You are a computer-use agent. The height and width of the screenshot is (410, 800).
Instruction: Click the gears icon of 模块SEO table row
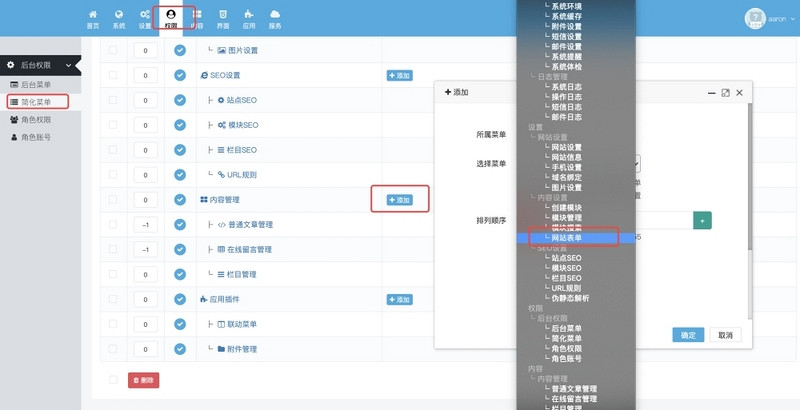(222, 125)
